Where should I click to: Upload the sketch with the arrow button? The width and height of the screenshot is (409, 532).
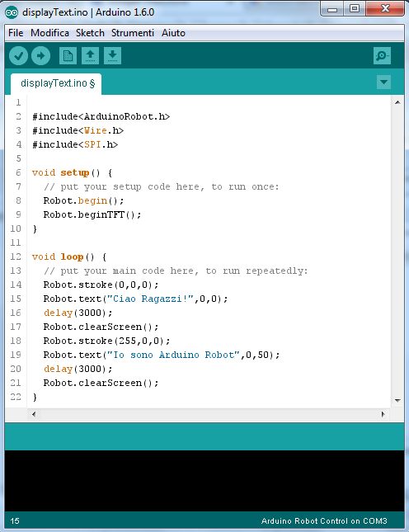40,55
